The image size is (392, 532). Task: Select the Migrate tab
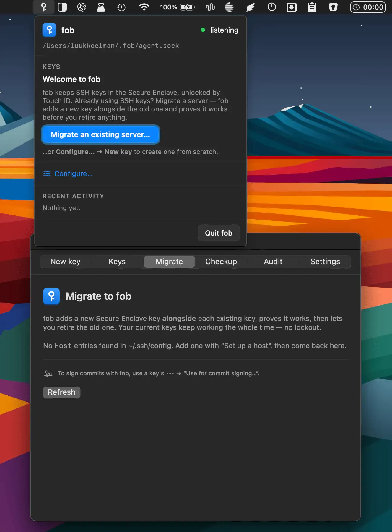[169, 262]
